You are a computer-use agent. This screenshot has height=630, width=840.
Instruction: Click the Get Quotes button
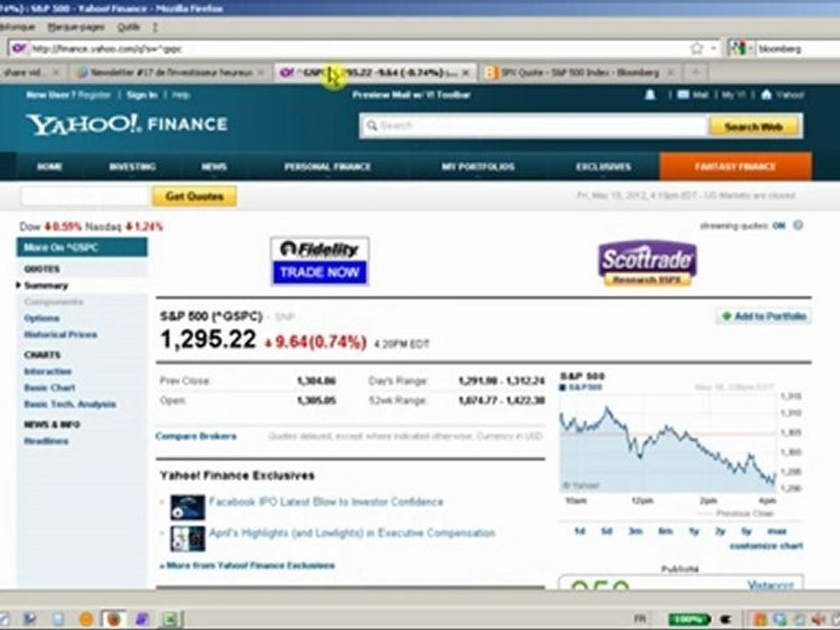coord(194,196)
